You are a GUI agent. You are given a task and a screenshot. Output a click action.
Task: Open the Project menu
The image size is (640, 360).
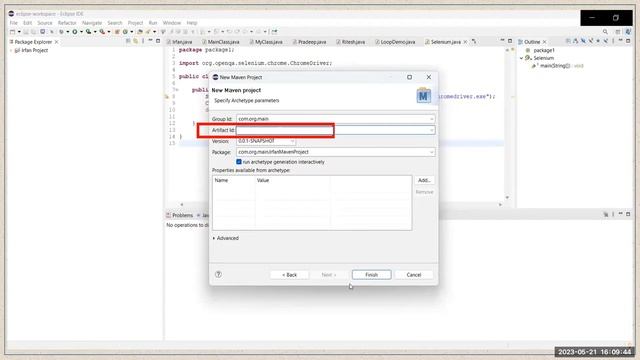(136, 23)
